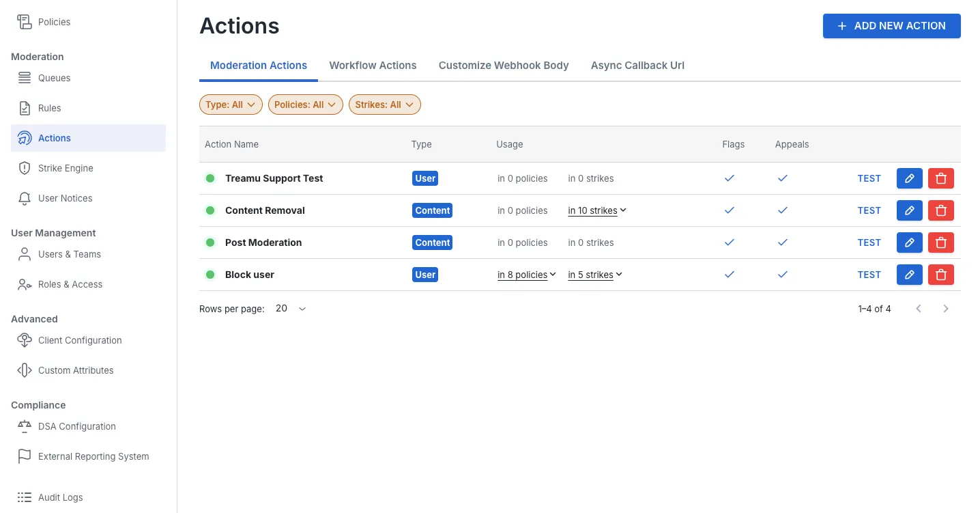This screenshot has height=513, width=980.
Task: Test the Content Removal action
Action: [869, 210]
